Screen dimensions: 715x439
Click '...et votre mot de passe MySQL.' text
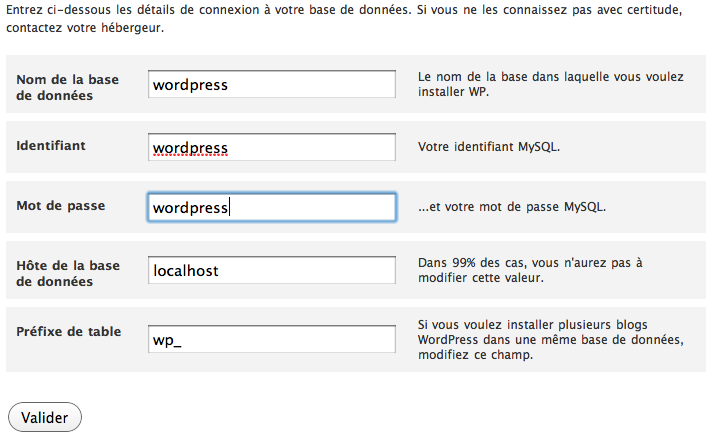[x=512, y=207]
